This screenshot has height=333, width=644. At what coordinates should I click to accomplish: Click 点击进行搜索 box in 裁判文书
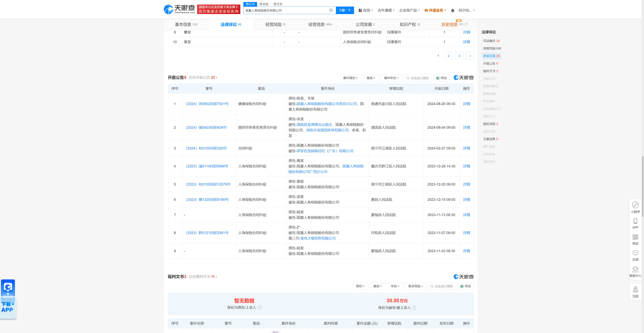[442, 286]
